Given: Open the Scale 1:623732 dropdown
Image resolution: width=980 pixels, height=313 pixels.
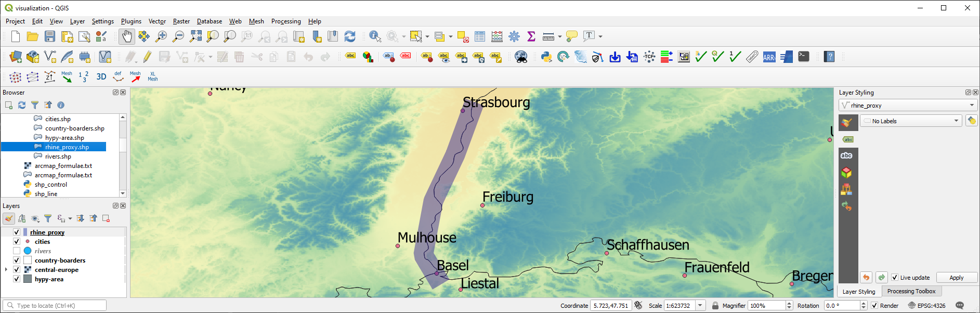Looking at the screenshot, I should 700,306.
